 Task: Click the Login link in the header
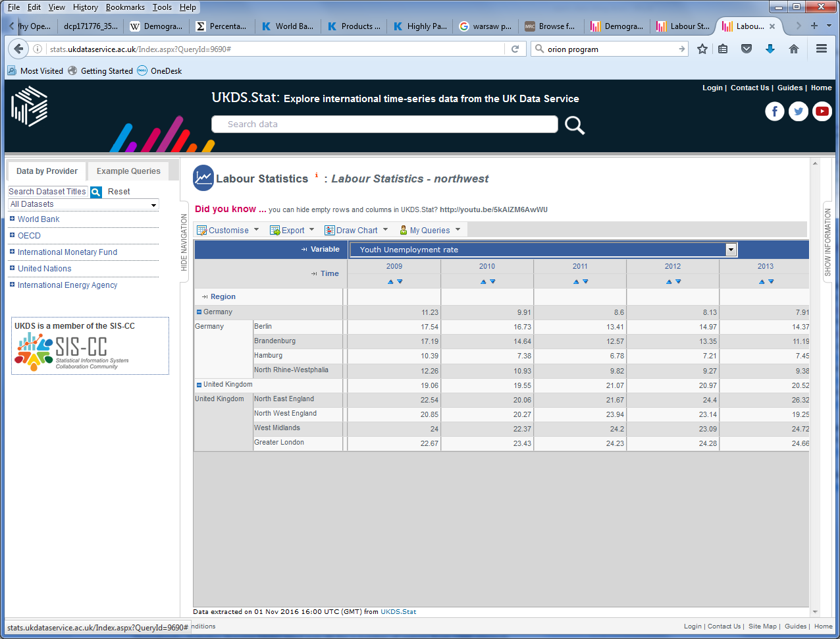[712, 87]
